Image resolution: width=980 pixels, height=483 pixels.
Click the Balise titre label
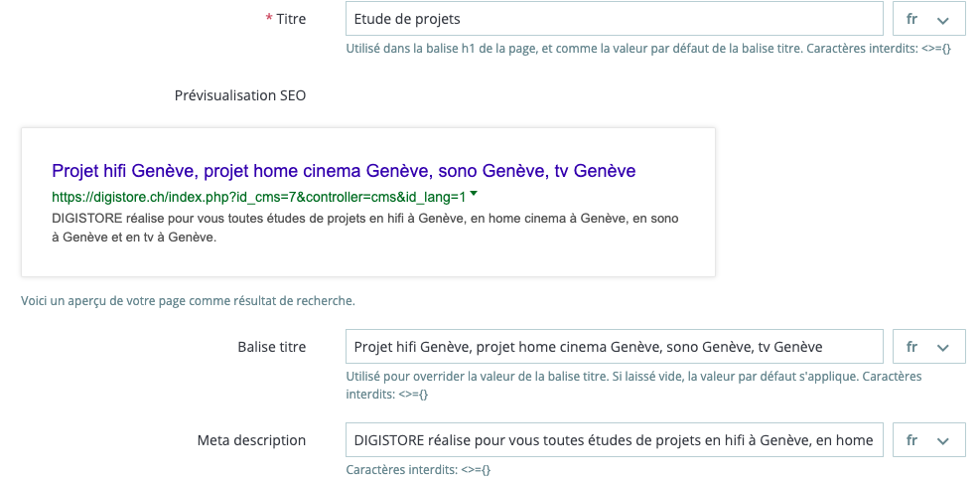(272, 347)
